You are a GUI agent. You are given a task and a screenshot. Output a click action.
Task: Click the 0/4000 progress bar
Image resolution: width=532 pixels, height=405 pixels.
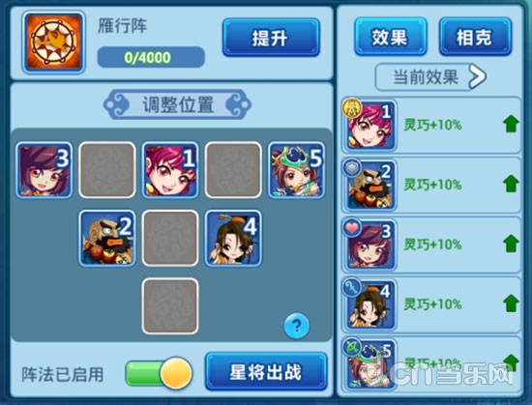pos(151,57)
